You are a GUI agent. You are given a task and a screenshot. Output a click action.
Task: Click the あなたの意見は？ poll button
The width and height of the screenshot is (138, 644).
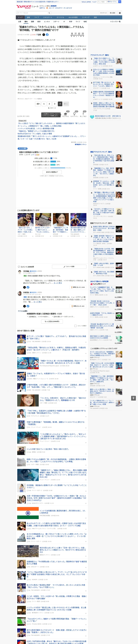pyautogui.click(x=52, y=172)
